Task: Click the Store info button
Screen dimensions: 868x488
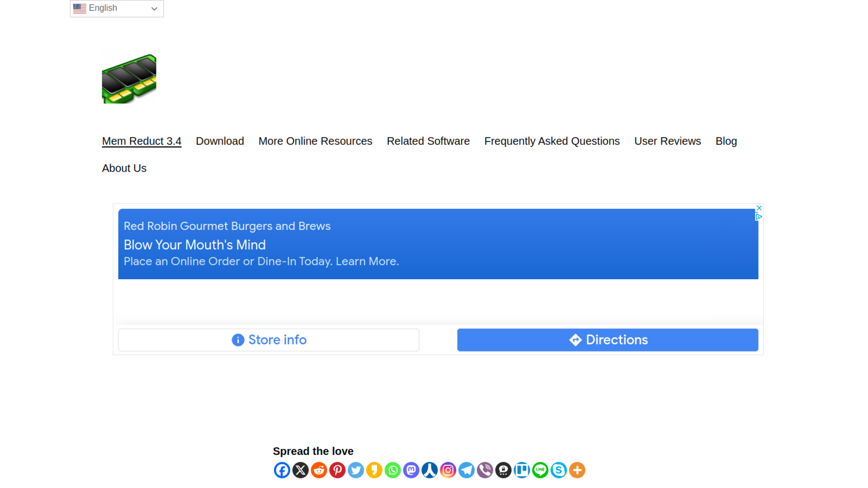Action: point(269,340)
